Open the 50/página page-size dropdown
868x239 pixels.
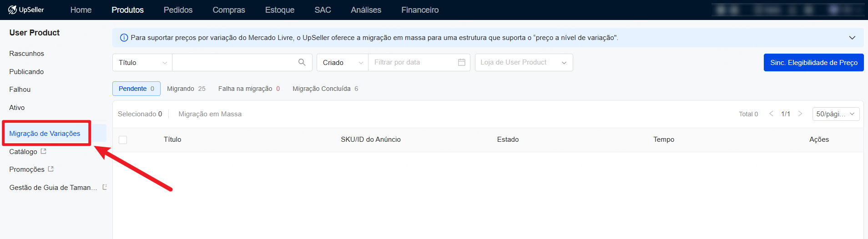836,114
